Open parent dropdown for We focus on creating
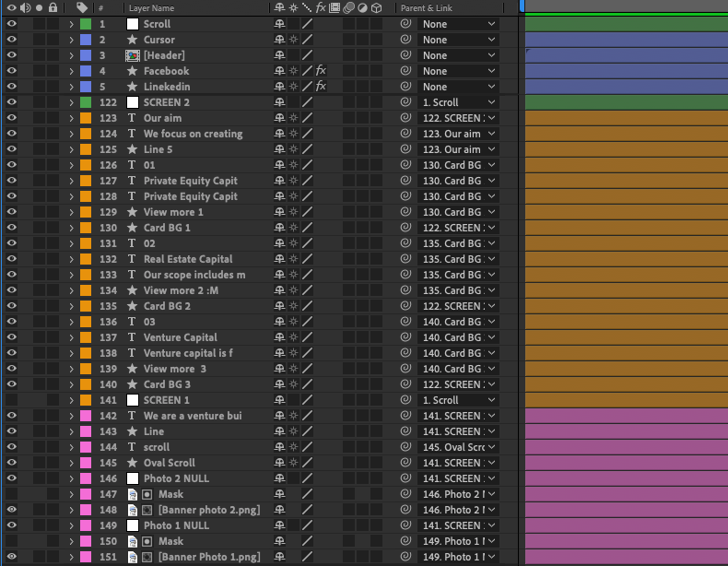This screenshot has width=728, height=566. pyautogui.click(x=458, y=134)
